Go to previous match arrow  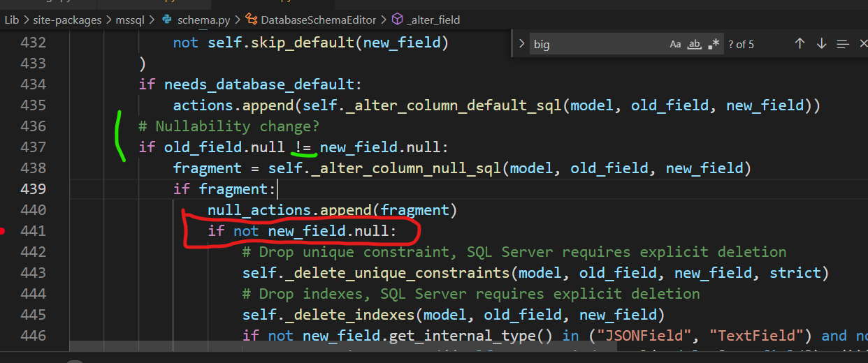(x=800, y=44)
